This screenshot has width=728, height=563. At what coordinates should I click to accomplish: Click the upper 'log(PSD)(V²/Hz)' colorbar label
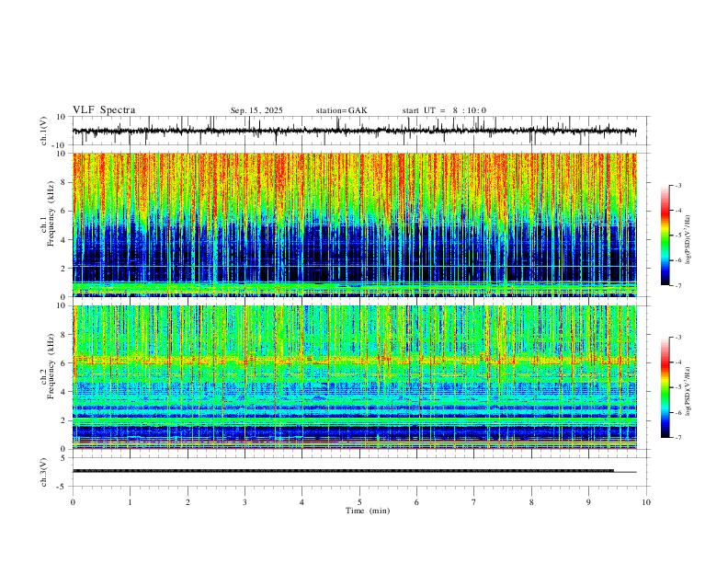688,240
